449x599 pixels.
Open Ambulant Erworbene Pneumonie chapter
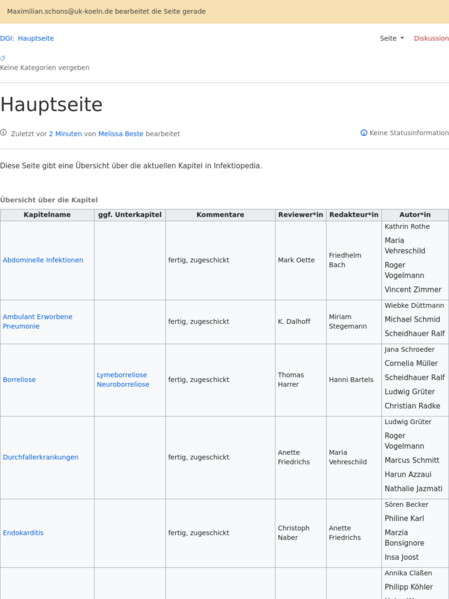click(x=37, y=321)
